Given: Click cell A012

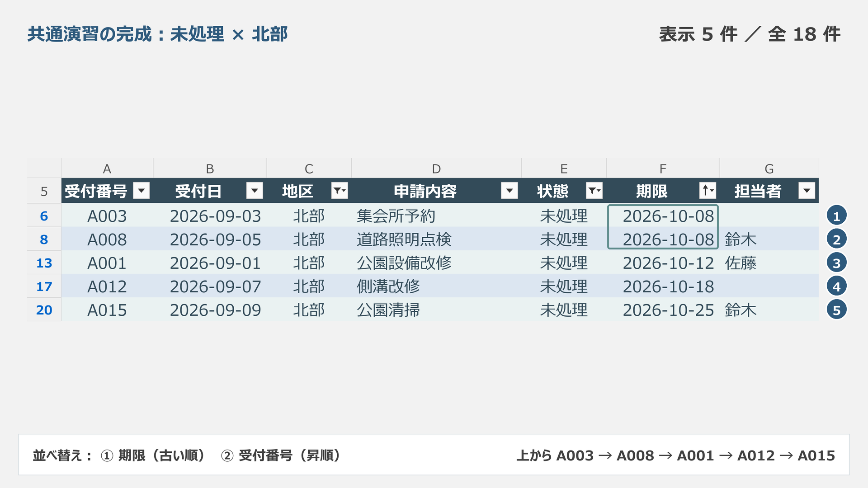Looking at the screenshot, I should 107,286.
